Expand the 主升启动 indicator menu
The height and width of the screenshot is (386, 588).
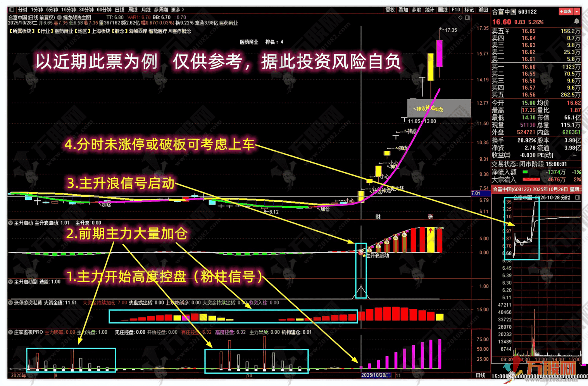pos(11,223)
